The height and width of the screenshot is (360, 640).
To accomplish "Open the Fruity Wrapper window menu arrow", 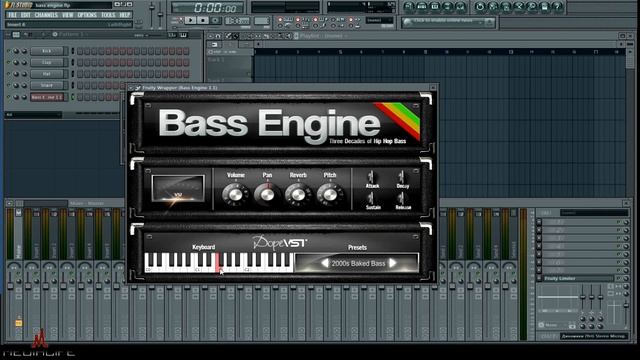I will 131,88.
